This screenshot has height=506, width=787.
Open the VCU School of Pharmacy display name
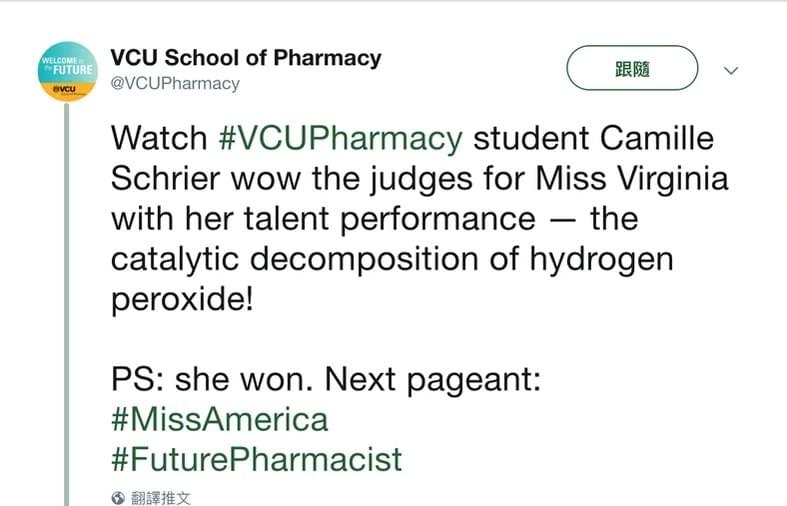pyautogui.click(x=246, y=58)
